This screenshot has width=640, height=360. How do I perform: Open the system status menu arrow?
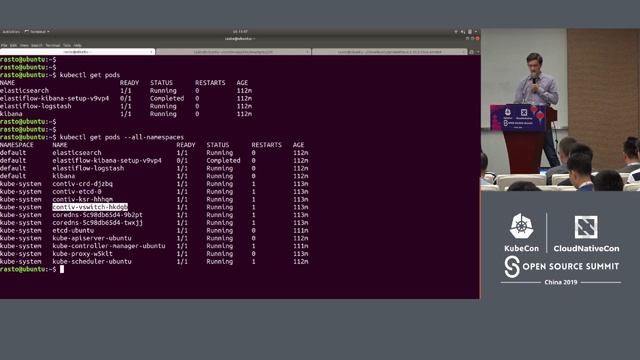pos(476,31)
